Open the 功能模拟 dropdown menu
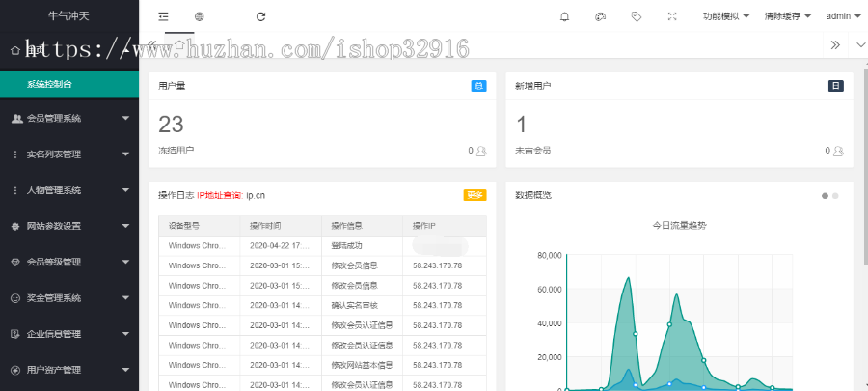 726,16
